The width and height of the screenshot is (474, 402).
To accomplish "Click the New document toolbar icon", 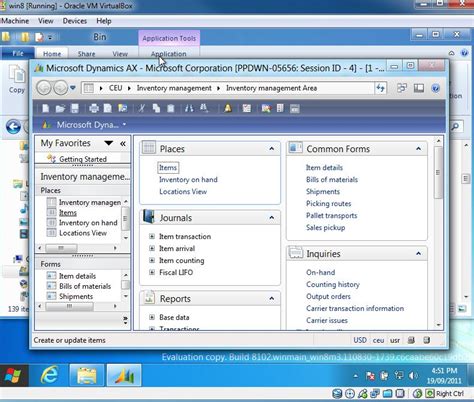I will pos(46,108).
